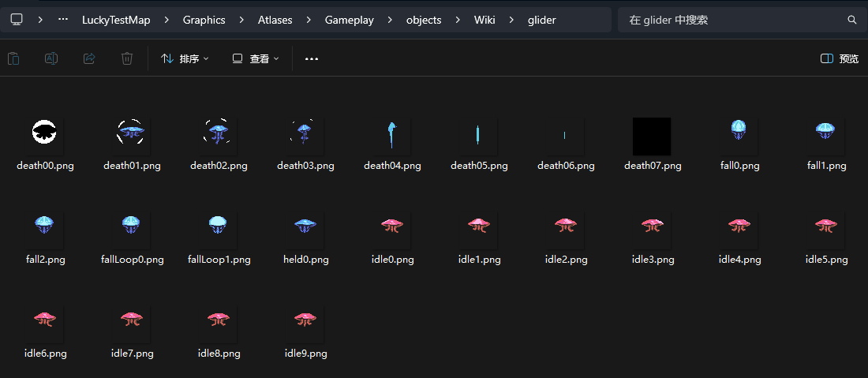Viewport: 868px width, 378px height.
Task: Select fallLoop0.png thumbnail
Action: (131, 230)
